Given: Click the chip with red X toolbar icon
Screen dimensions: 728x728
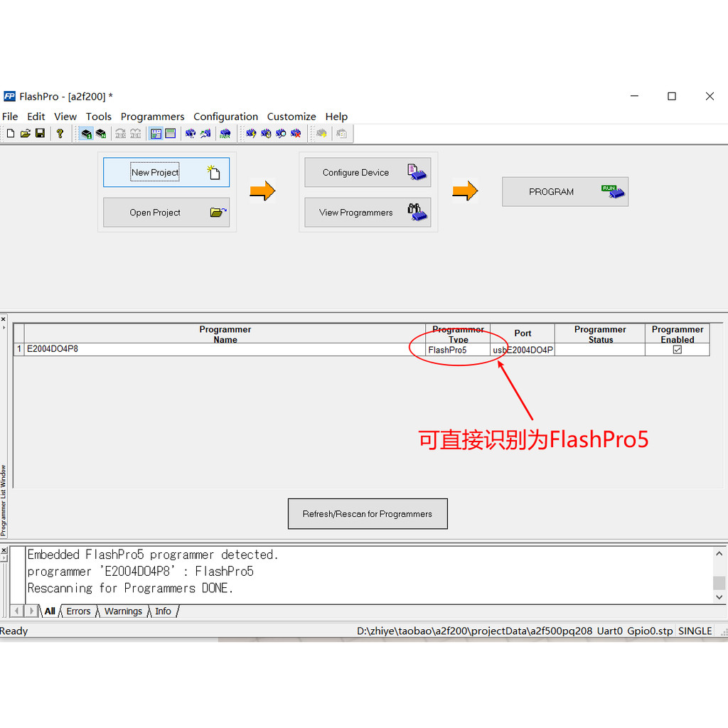Looking at the screenshot, I should (296, 134).
